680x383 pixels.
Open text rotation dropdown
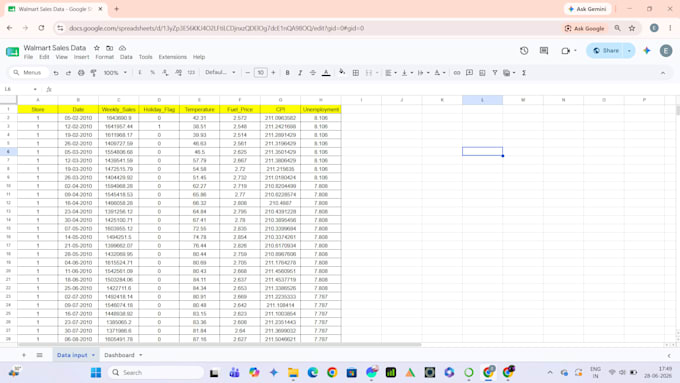click(440, 73)
